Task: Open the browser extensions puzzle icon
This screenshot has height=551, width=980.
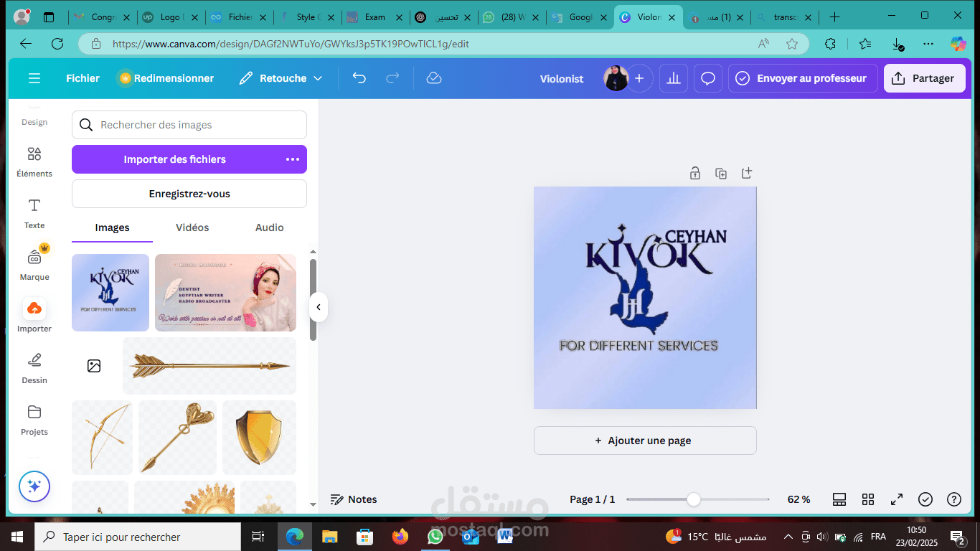Action: click(x=831, y=44)
